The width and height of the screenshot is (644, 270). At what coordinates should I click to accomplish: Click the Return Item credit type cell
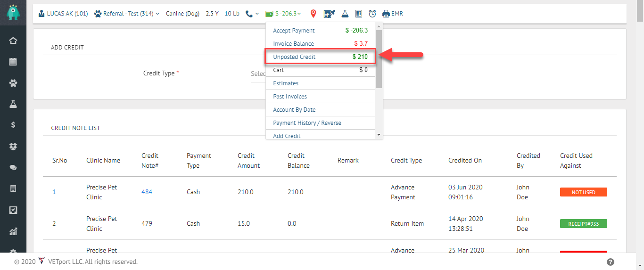[407, 223]
